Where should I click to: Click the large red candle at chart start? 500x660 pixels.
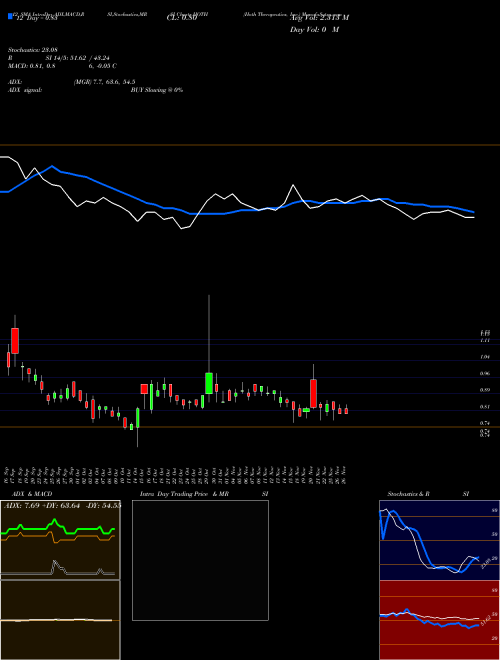[x=15, y=341]
